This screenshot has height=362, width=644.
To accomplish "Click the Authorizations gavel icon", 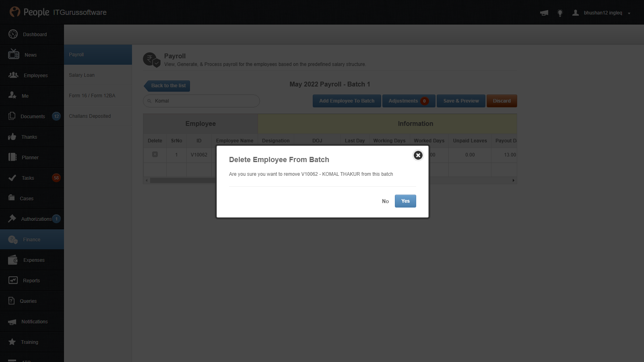I will tap(12, 218).
